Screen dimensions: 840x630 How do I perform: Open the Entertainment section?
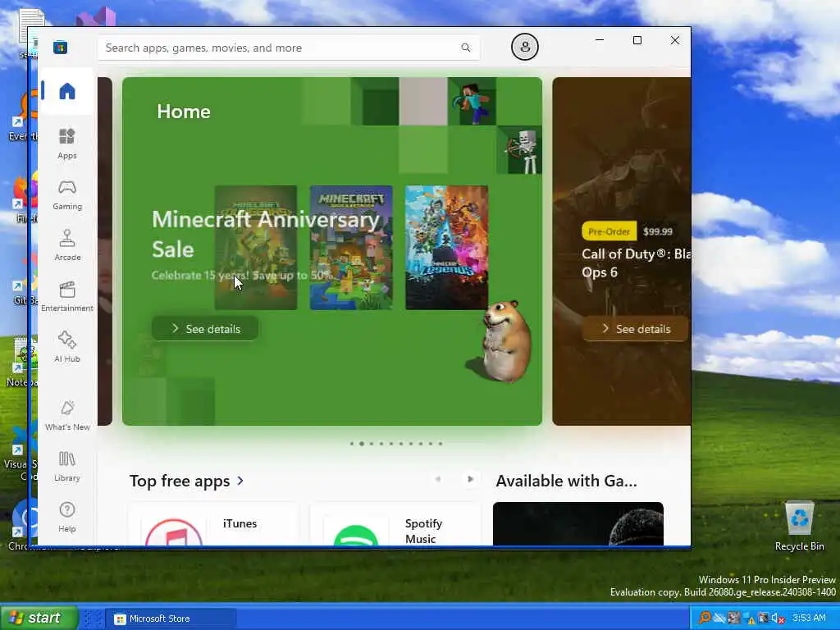(67, 296)
